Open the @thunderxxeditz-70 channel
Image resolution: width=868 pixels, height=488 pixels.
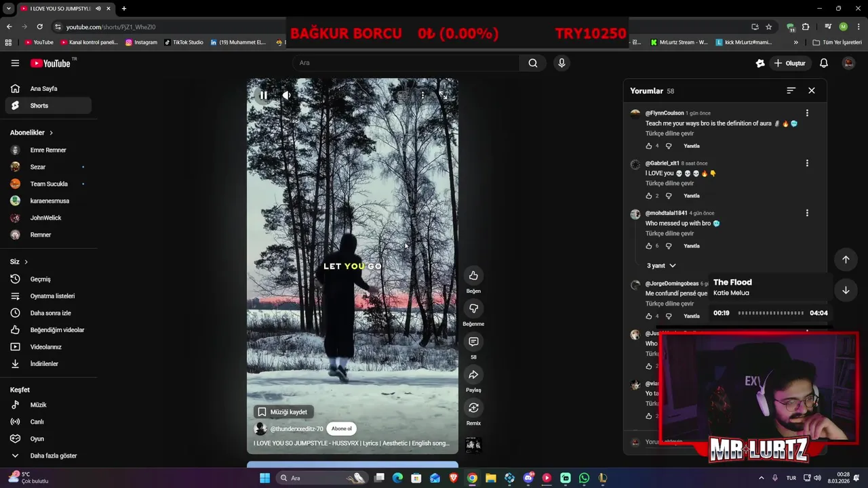296,429
